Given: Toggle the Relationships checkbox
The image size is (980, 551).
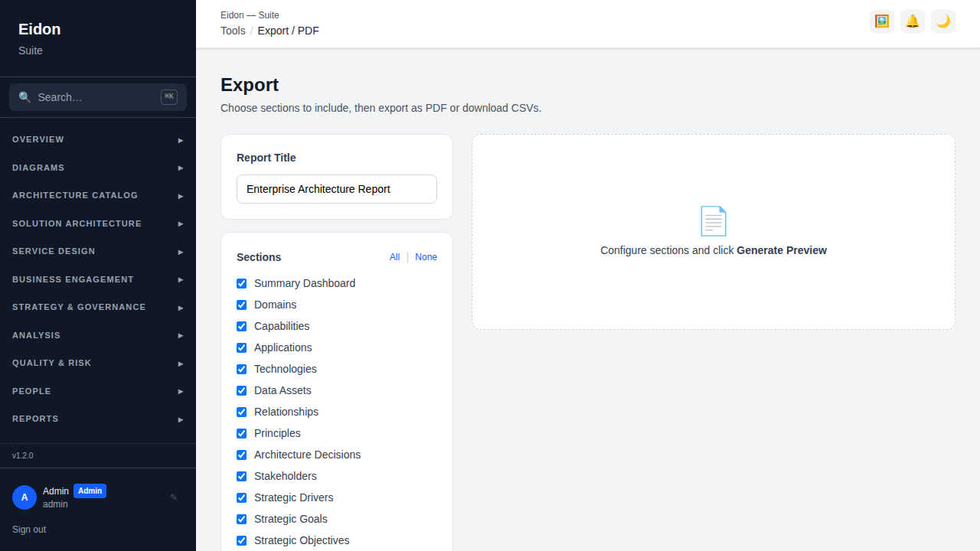Looking at the screenshot, I should pos(242,412).
